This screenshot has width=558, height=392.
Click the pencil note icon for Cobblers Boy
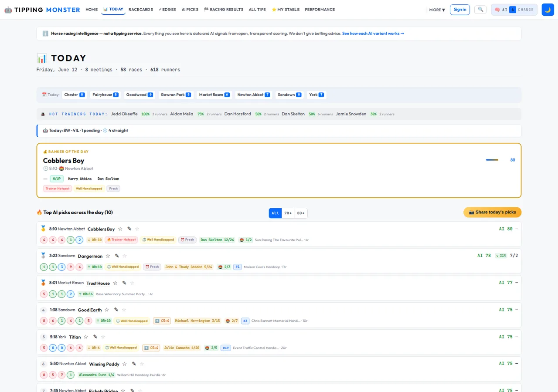point(129,229)
